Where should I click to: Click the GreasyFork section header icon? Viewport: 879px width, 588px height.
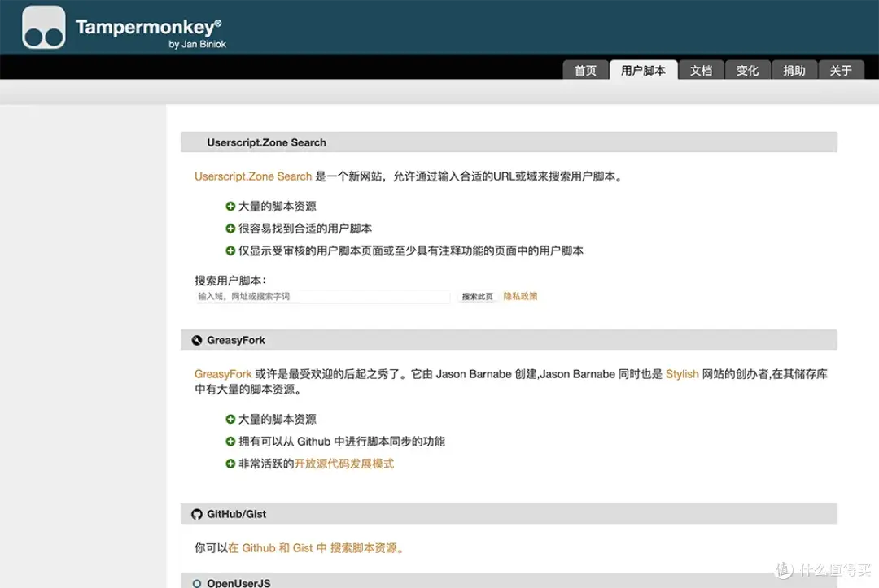[x=197, y=340]
